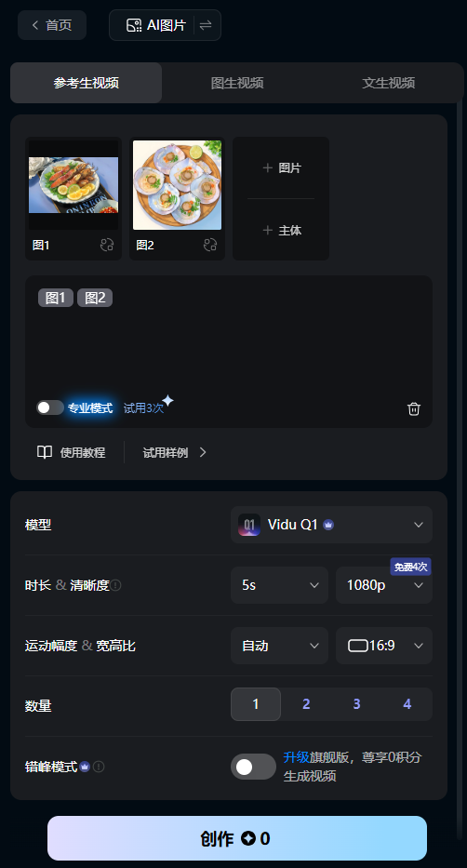Open the 16:9 aspect ratio selector
This screenshot has width=467, height=868.
click(x=384, y=646)
